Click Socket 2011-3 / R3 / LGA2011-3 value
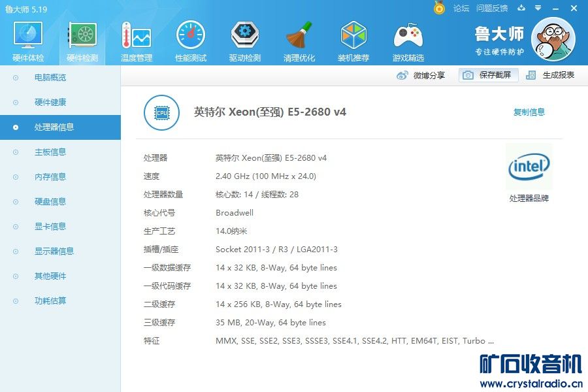Viewport: 588px width, 392px height. coord(276,249)
